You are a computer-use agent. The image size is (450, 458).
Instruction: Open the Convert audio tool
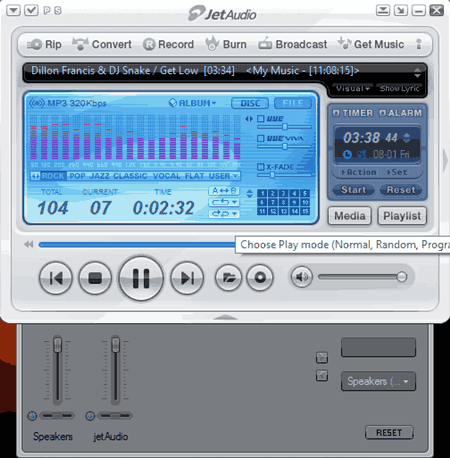(x=102, y=44)
